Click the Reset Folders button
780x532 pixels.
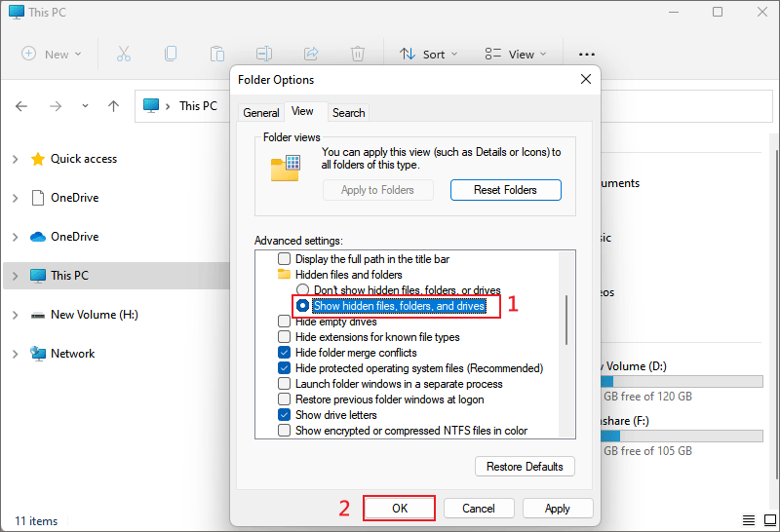(505, 190)
